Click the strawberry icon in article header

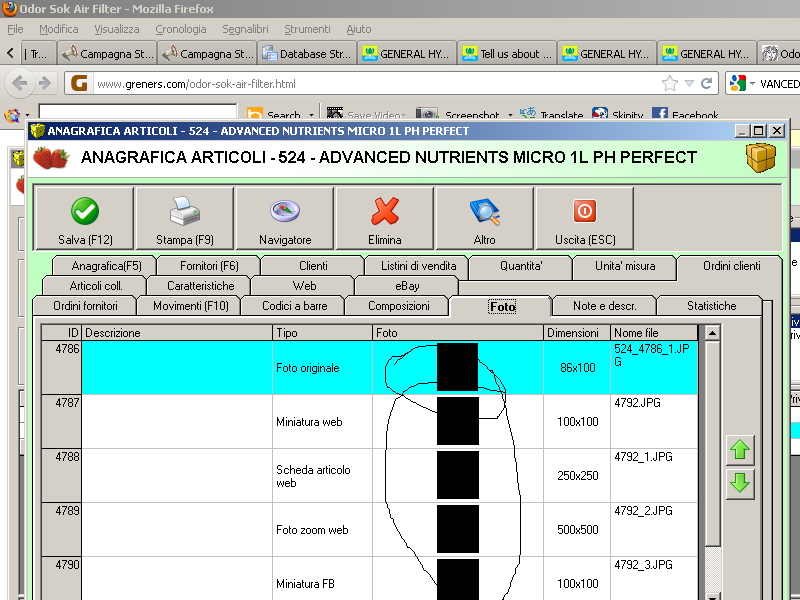coord(51,158)
